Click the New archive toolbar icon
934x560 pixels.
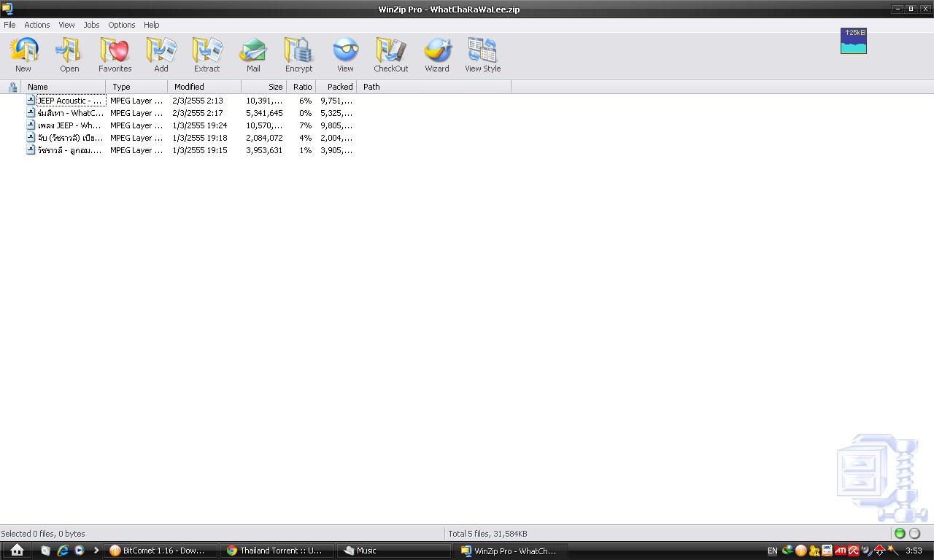23,55
